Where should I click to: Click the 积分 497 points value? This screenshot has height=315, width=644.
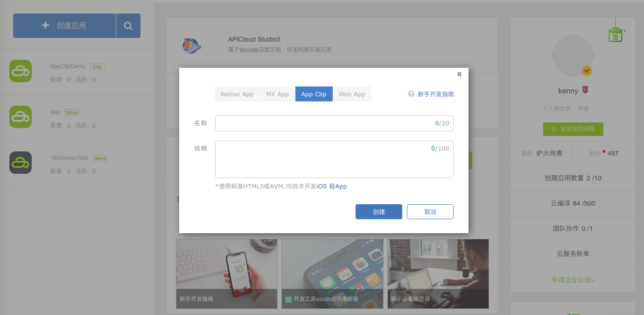(x=613, y=153)
